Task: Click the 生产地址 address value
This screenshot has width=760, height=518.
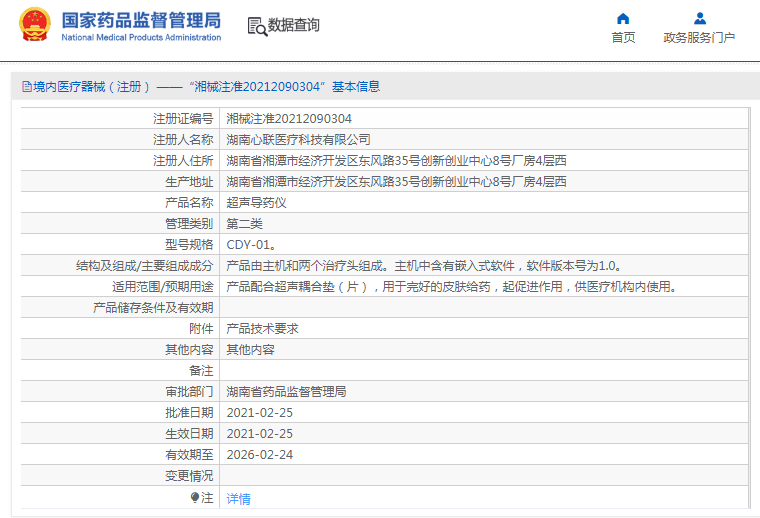Action: point(396,182)
